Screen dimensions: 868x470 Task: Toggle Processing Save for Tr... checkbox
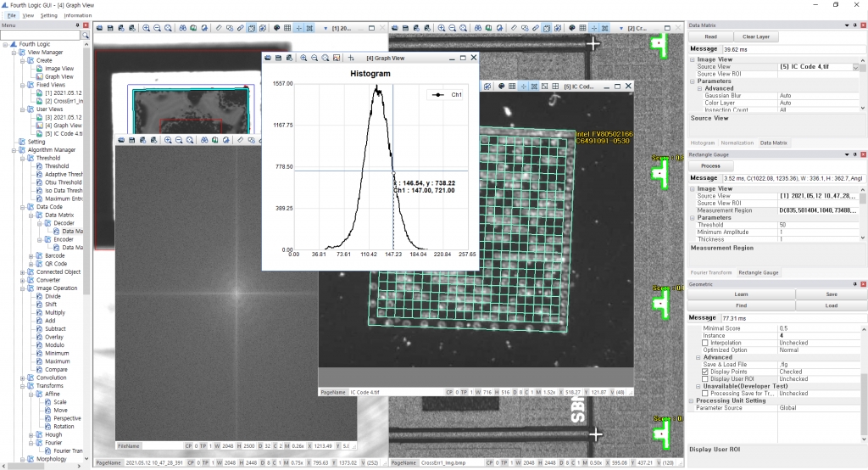[705, 394]
